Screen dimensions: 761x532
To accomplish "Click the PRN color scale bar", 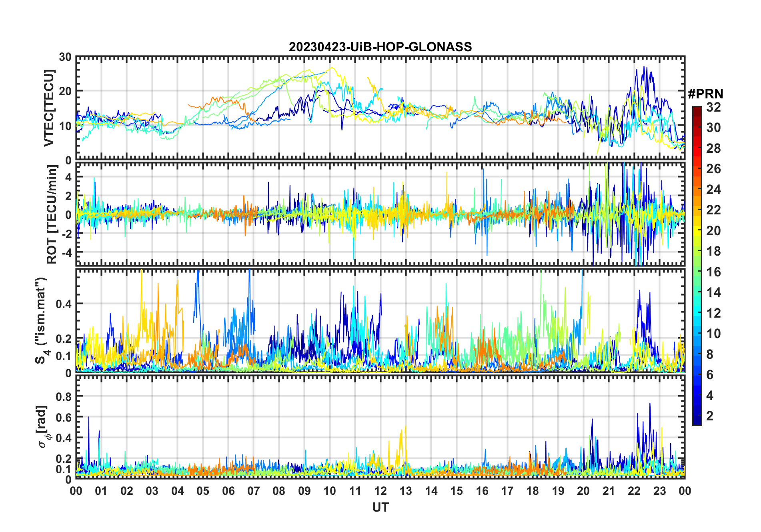I will (697, 266).
